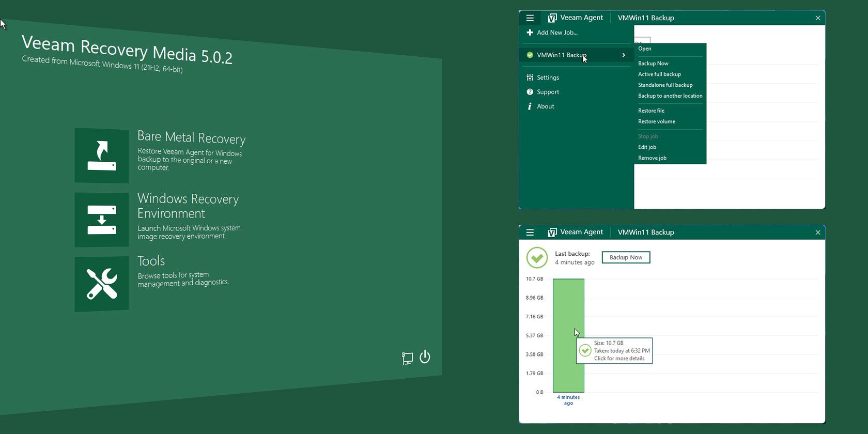The width and height of the screenshot is (868, 434).
Task: Expand the VMWin11 Backup submenu arrow
Action: 624,55
